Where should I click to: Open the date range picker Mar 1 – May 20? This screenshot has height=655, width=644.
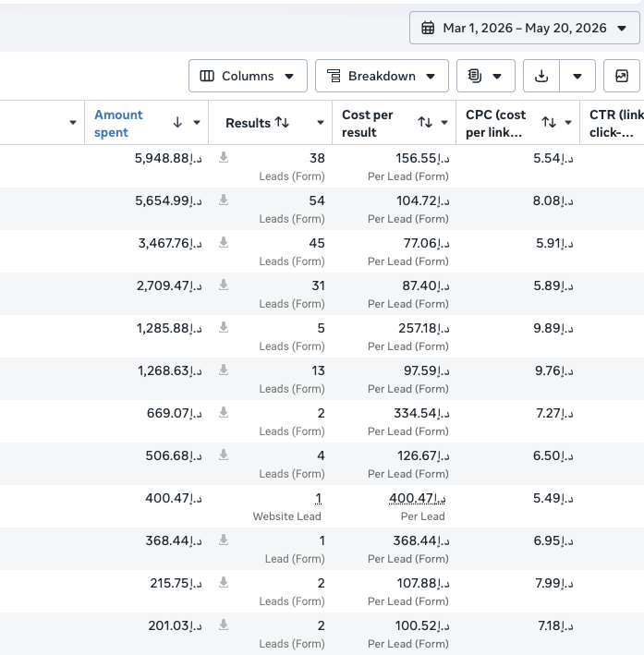[525, 28]
